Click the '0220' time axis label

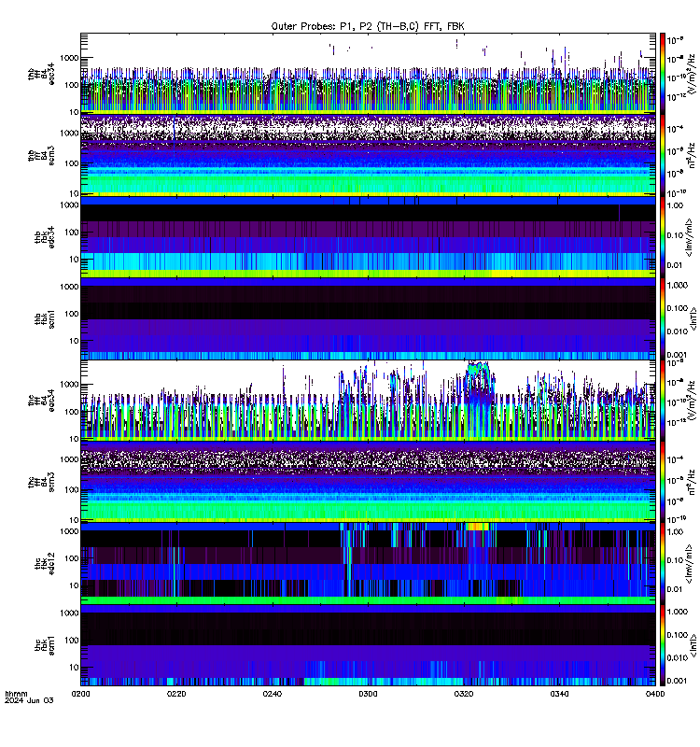[176, 694]
